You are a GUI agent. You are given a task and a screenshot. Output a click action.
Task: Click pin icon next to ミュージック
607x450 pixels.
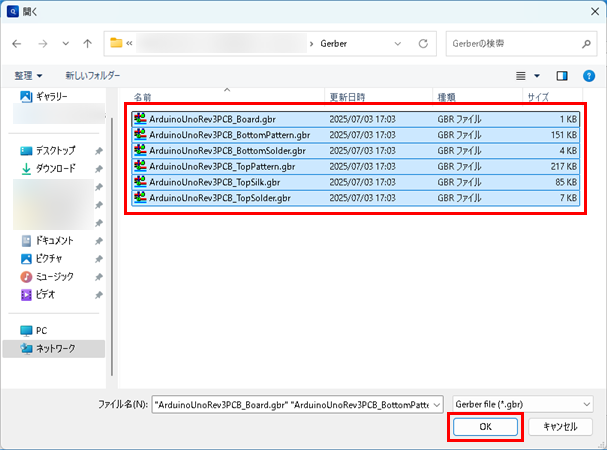(99, 277)
